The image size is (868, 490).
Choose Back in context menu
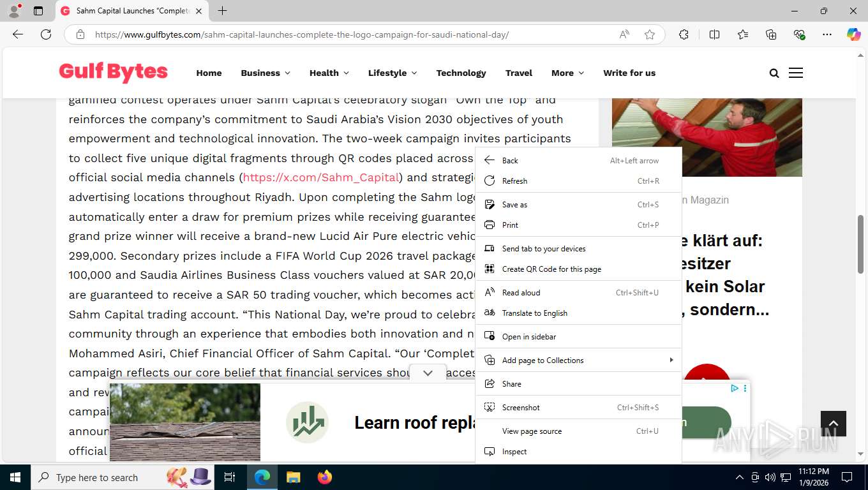pos(579,160)
